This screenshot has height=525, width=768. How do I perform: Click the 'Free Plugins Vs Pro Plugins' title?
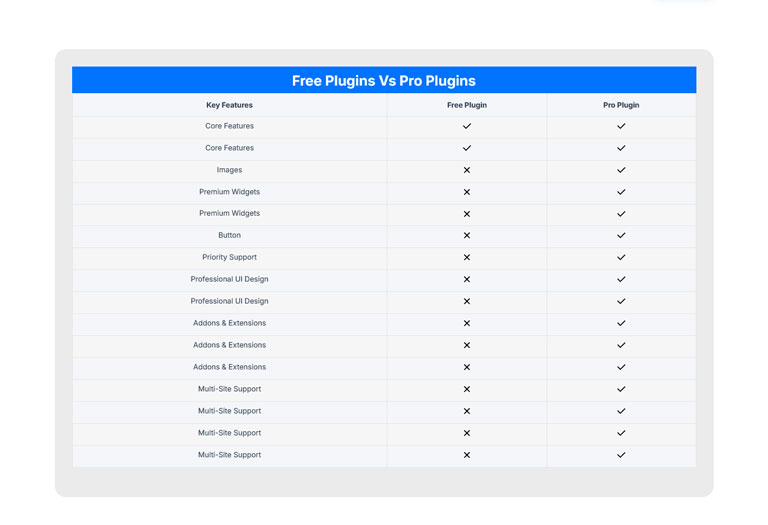384,81
